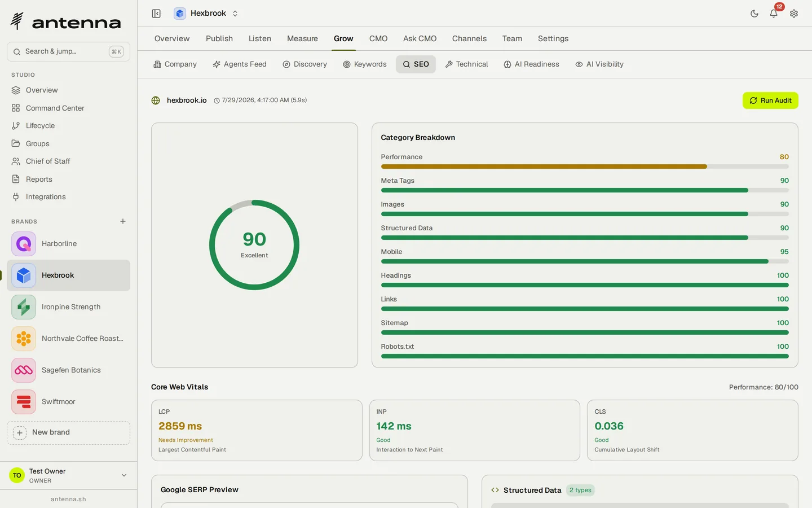Go to Lifecycle in sidebar
Image resolution: width=812 pixels, height=508 pixels.
[x=68, y=126]
